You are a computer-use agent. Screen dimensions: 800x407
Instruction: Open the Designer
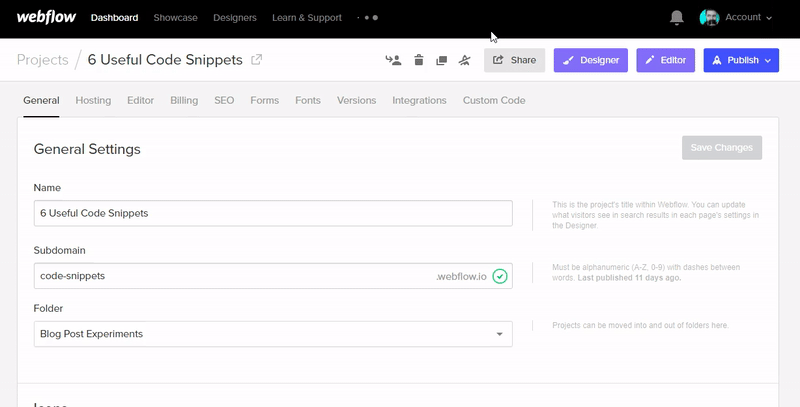pyautogui.click(x=591, y=60)
